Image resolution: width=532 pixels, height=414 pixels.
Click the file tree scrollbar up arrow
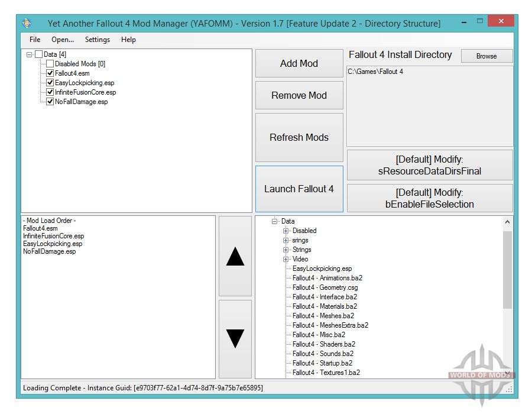[507, 222]
